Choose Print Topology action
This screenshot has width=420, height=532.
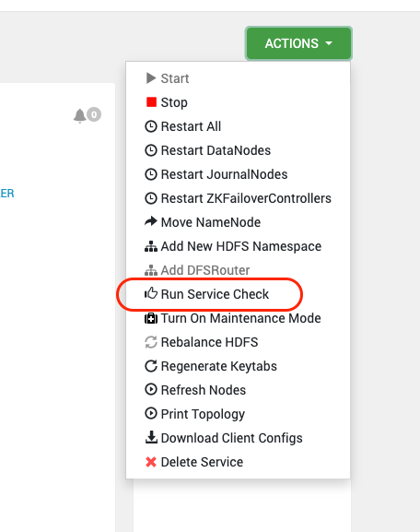(x=195, y=414)
